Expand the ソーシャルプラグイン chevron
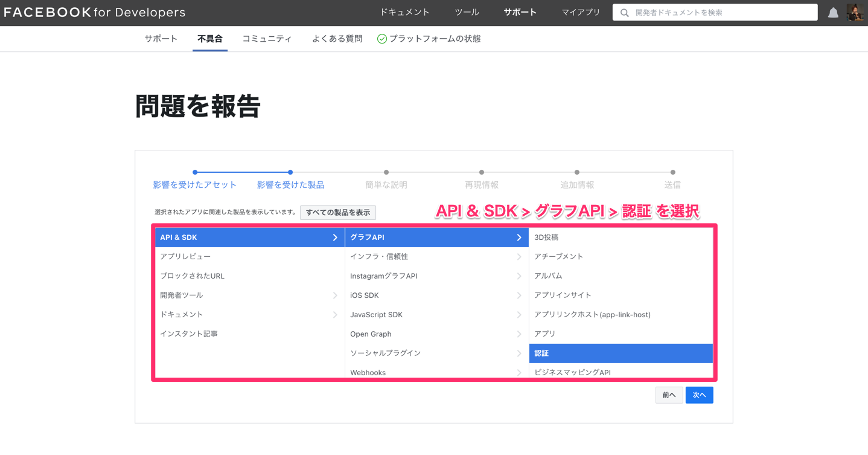868x455 pixels. [x=519, y=353]
